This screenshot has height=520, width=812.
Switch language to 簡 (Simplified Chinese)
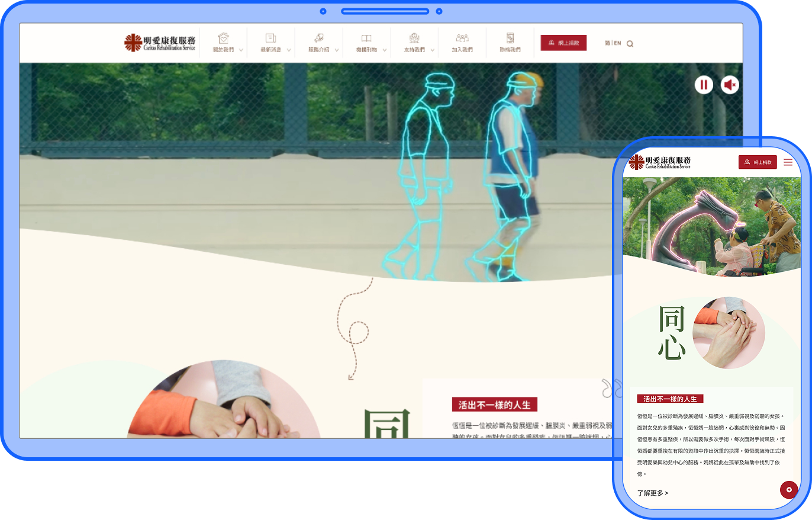click(607, 43)
